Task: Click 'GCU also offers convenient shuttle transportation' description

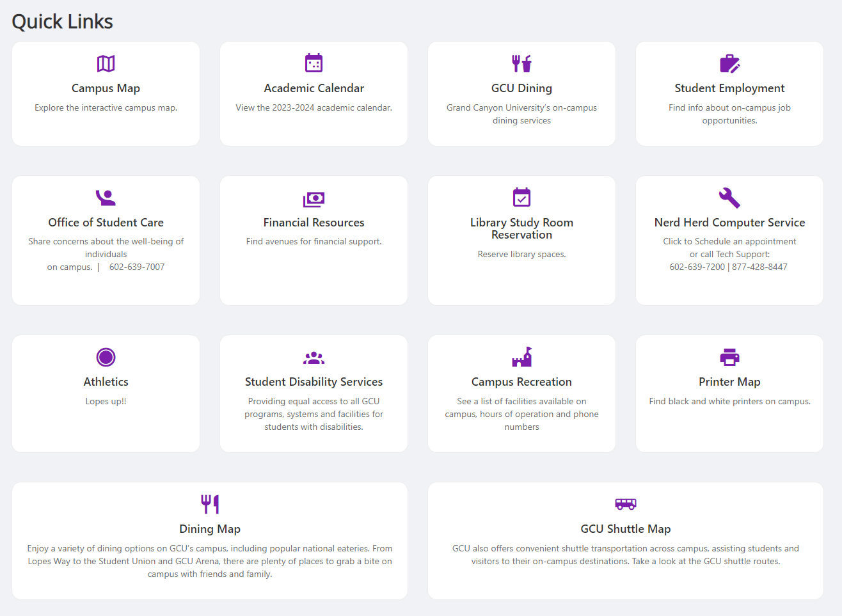Action: click(626, 555)
